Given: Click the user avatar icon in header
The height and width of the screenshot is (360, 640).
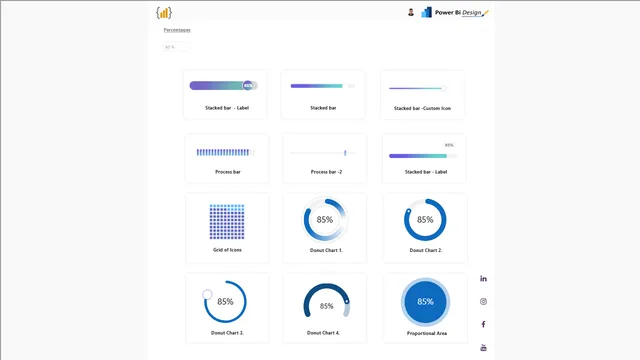Looking at the screenshot, I should (x=411, y=12).
